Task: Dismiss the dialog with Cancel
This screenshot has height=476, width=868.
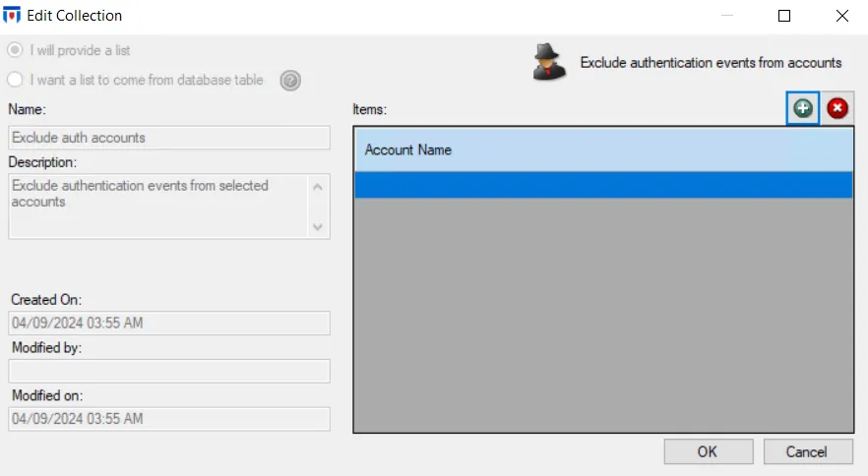Action: 808,451
